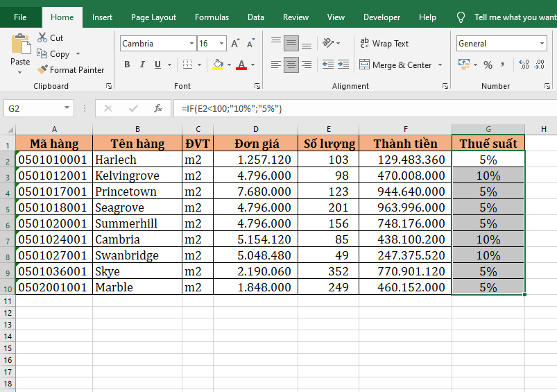Apply Percent Style number format
The image size is (557, 392).
coord(488,65)
